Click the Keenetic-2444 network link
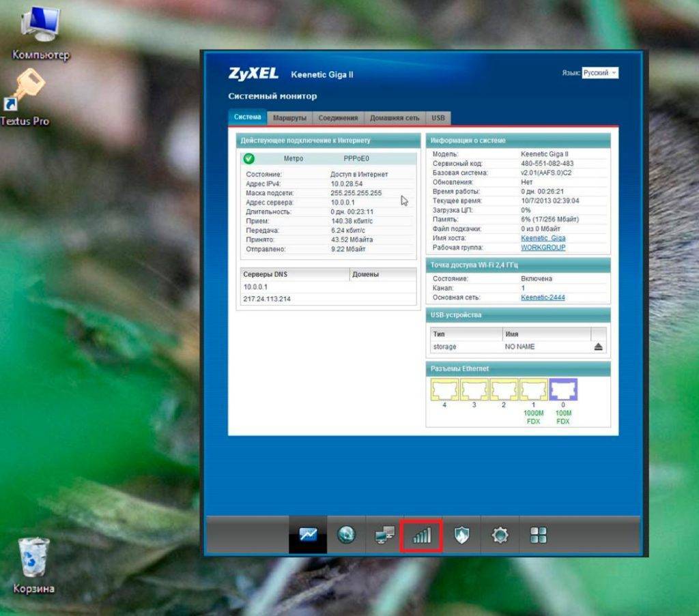Screen dimensions: 699x616 [x=543, y=297]
